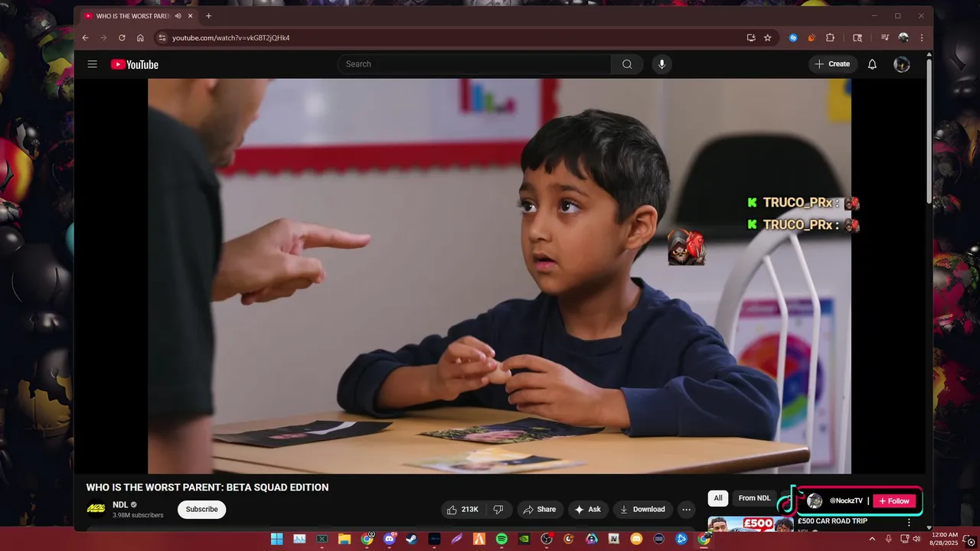Open the more actions ellipsis under video
Screen dimensions: 980x551
click(x=686, y=509)
